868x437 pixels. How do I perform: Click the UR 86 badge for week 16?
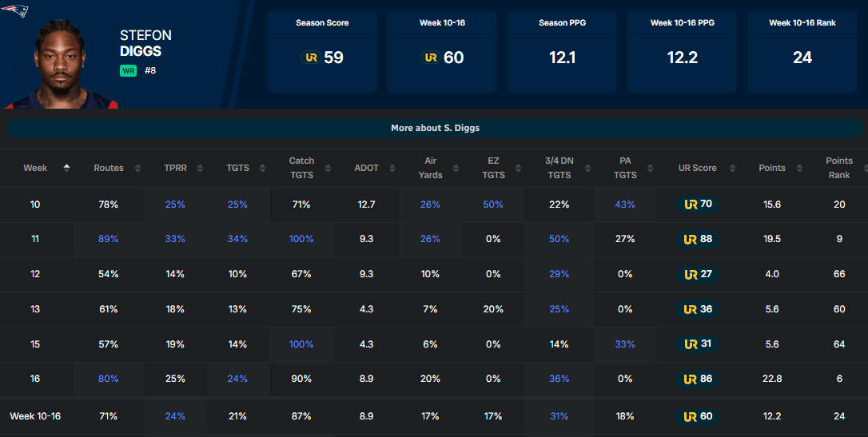coord(699,379)
